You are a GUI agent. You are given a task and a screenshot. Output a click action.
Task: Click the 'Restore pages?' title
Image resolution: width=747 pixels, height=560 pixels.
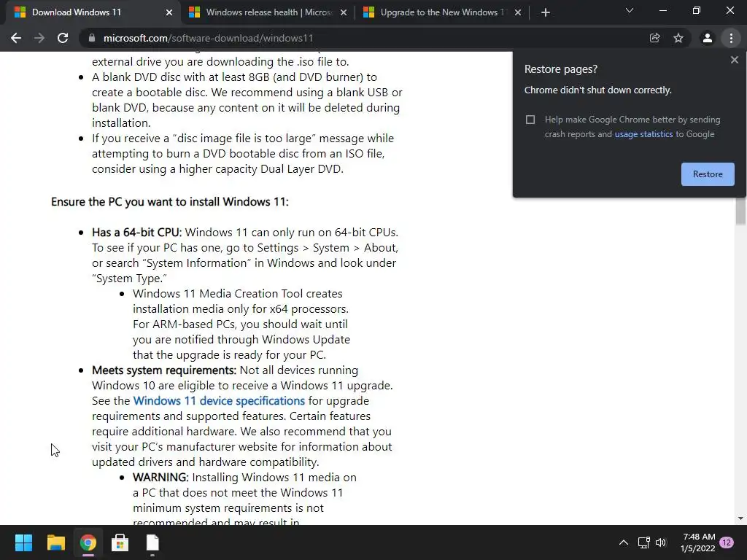(561, 69)
